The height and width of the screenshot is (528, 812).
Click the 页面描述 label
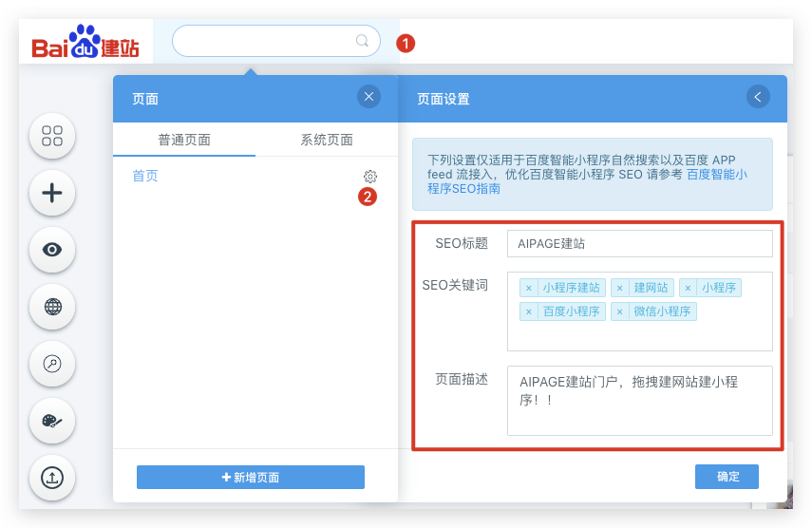point(462,380)
